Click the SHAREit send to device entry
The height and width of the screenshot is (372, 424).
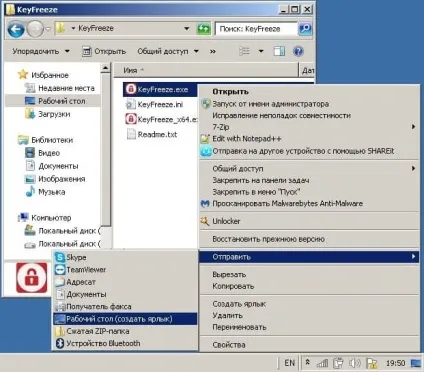[309, 151]
